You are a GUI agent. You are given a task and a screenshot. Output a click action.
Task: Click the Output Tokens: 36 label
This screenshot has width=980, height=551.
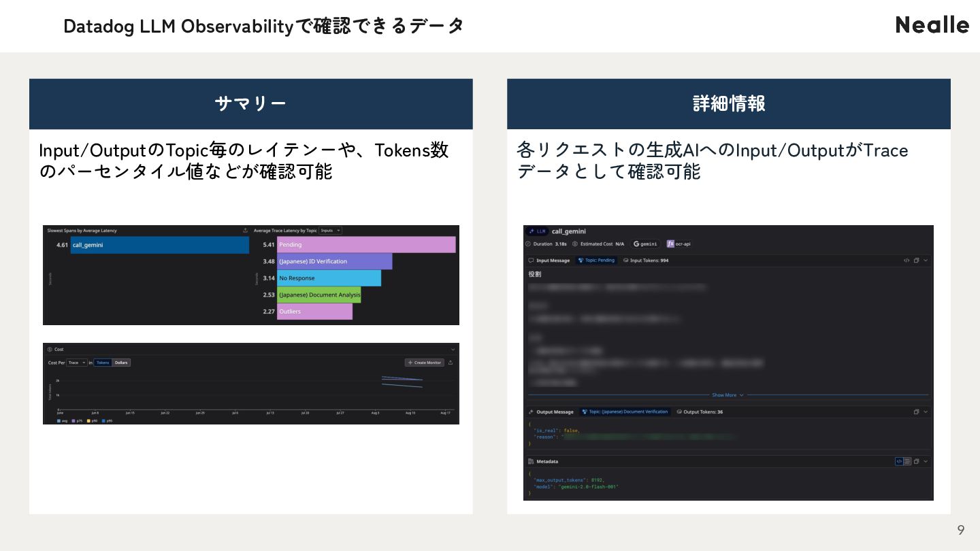(x=703, y=412)
